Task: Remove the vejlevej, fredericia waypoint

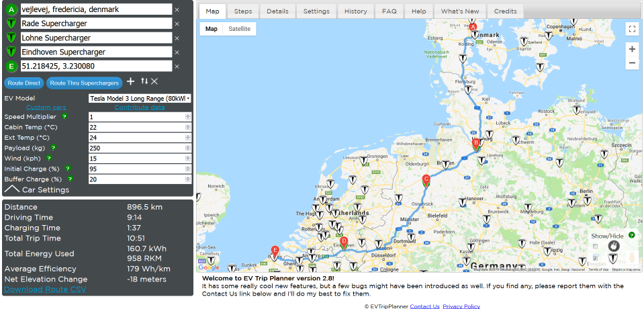Action: (x=177, y=10)
